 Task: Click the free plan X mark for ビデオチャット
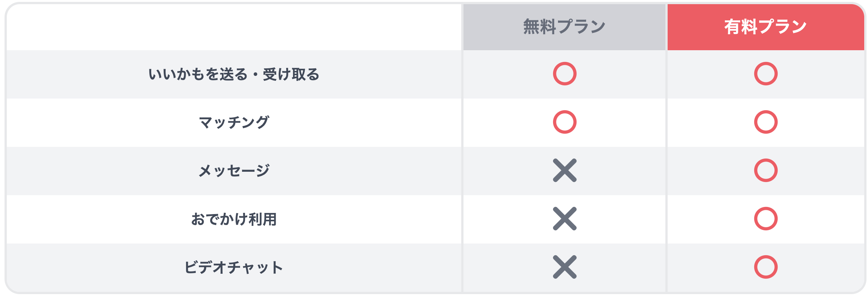[x=564, y=267]
